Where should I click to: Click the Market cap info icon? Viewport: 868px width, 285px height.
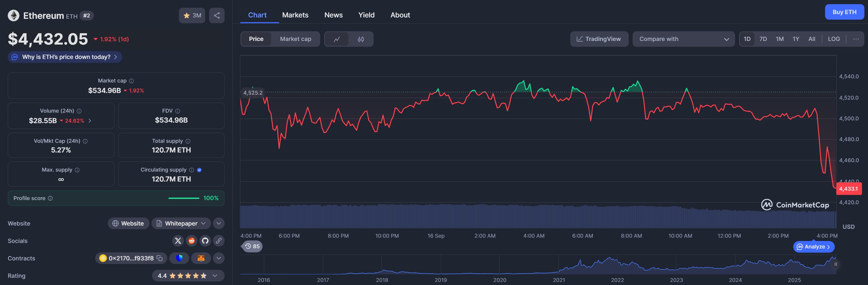[131, 81]
